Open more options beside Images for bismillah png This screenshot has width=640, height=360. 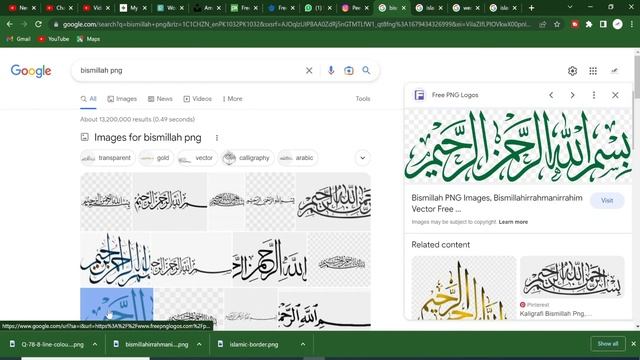(x=217, y=138)
